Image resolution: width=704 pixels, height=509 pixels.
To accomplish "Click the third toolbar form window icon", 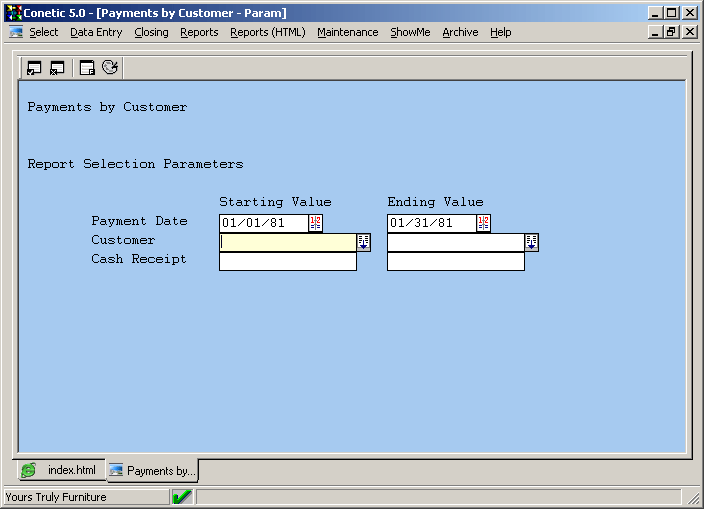I will point(87,68).
